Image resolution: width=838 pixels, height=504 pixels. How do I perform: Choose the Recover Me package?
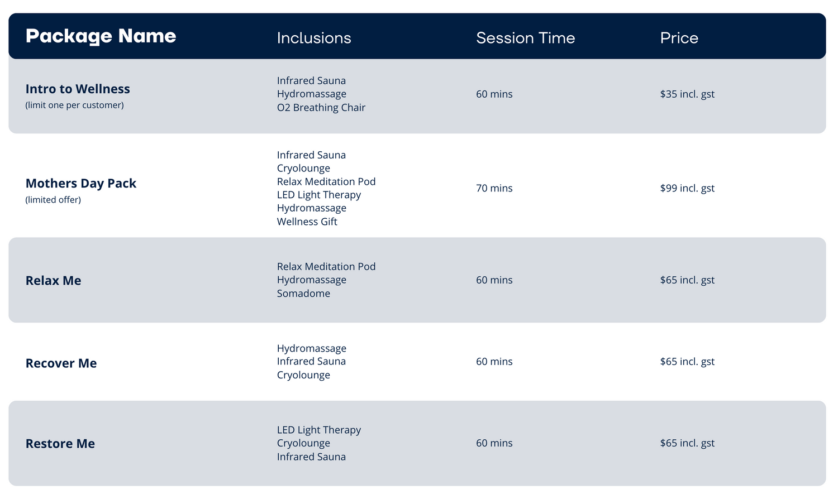coord(61,363)
